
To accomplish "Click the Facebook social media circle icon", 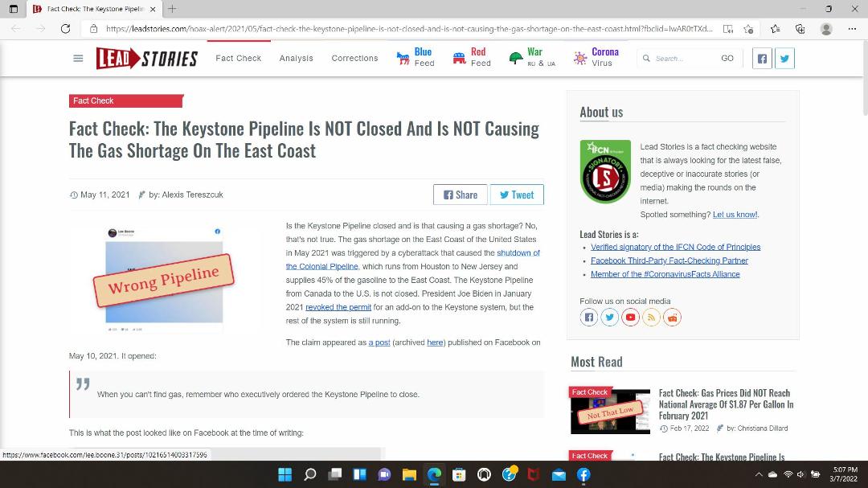I will (589, 318).
